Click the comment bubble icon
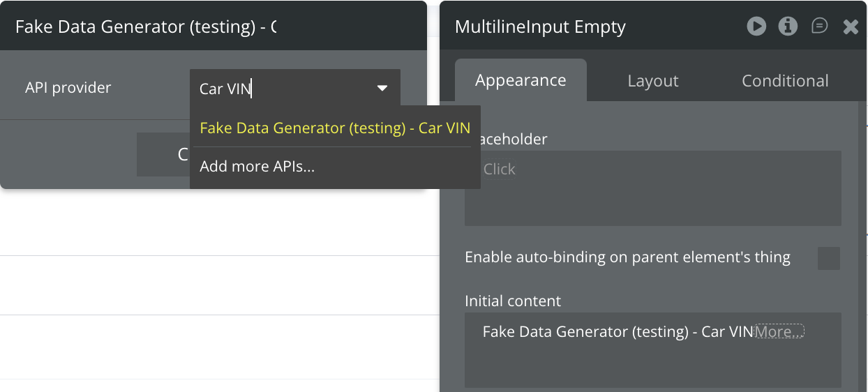The width and height of the screenshot is (868, 392). pos(819,27)
